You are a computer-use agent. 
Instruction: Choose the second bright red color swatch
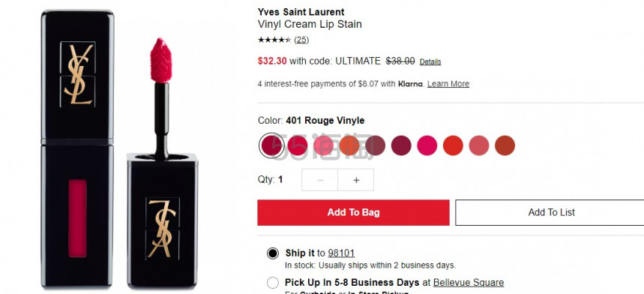click(x=298, y=145)
